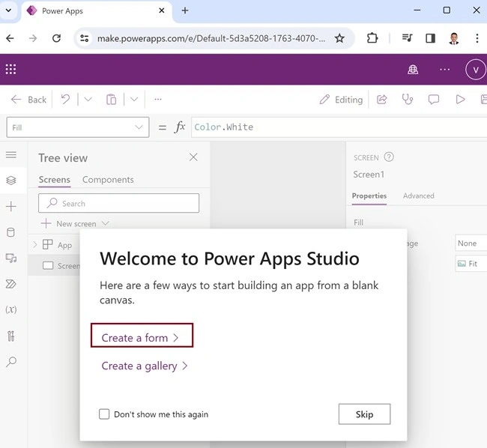Preview the app with the play icon
The image size is (487, 448).
(x=460, y=100)
